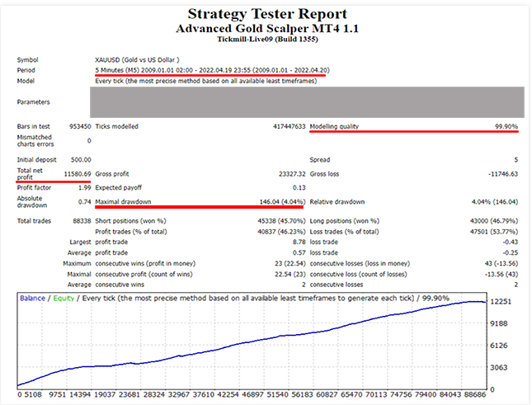Click the "Expected payoff" label
This screenshot has width=532, height=405.
tap(119, 188)
